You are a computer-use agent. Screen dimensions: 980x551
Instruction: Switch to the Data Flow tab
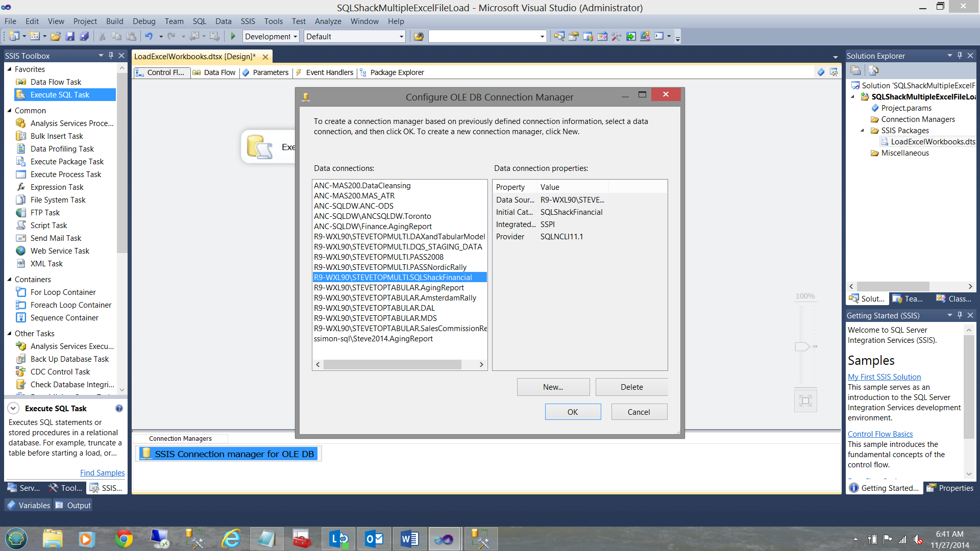tap(219, 72)
